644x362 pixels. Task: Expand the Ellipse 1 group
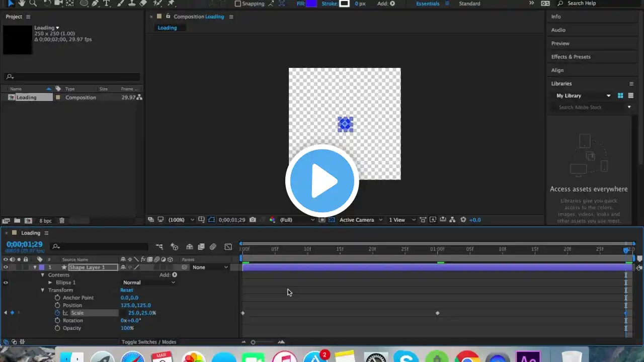50,283
